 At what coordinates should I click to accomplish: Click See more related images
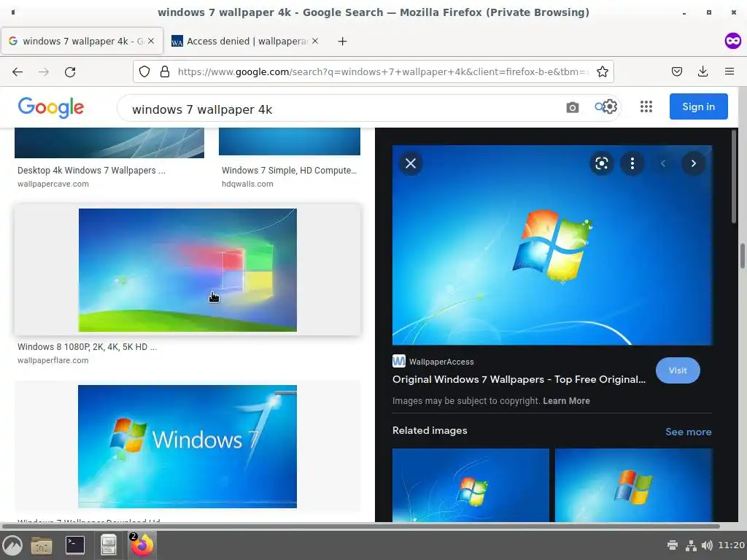click(x=689, y=432)
